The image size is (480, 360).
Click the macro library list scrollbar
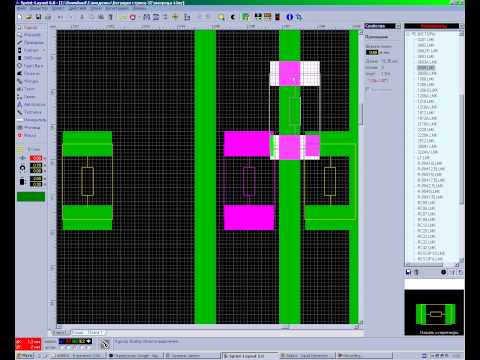462,147
